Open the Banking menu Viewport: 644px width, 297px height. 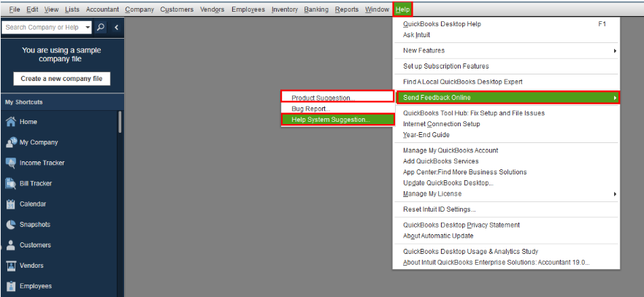click(316, 9)
